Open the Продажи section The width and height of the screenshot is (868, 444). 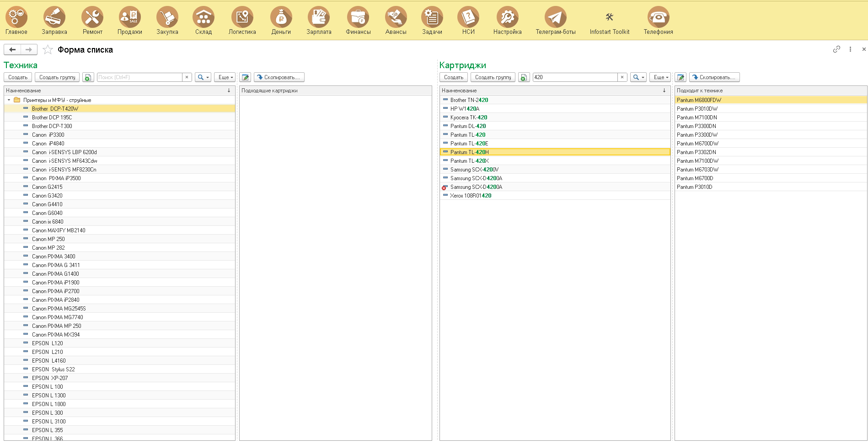pyautogui.click(x=130, y=21)
